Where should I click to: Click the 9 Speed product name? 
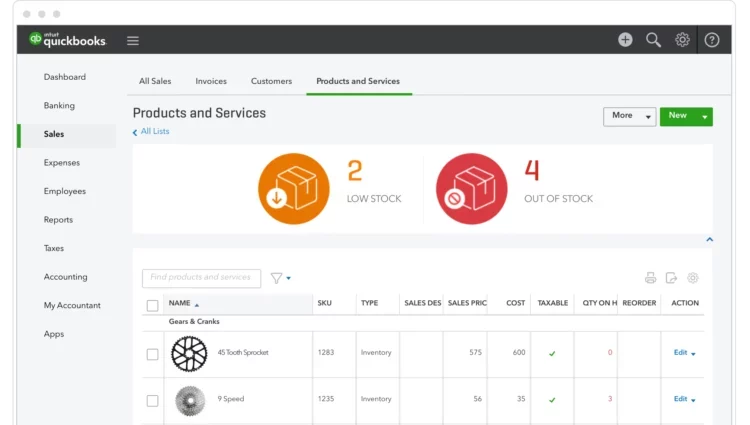tap(231, 399)
